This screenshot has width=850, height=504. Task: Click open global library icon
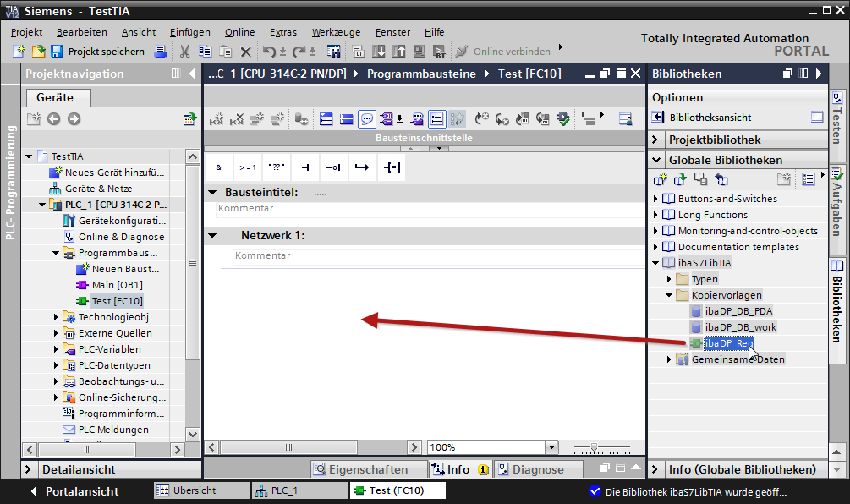tap(680, 179)
